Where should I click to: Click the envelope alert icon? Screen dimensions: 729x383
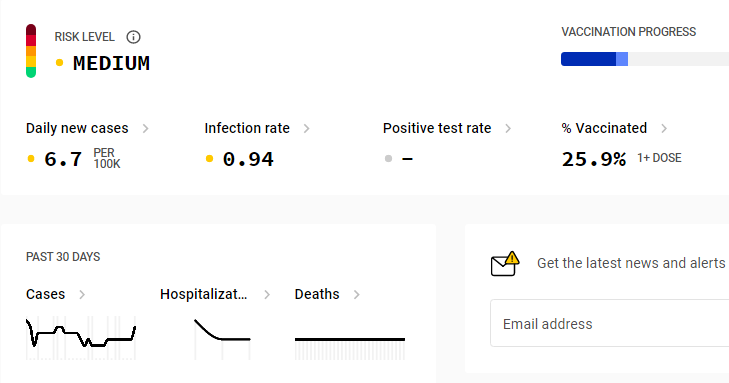[505, 264]
